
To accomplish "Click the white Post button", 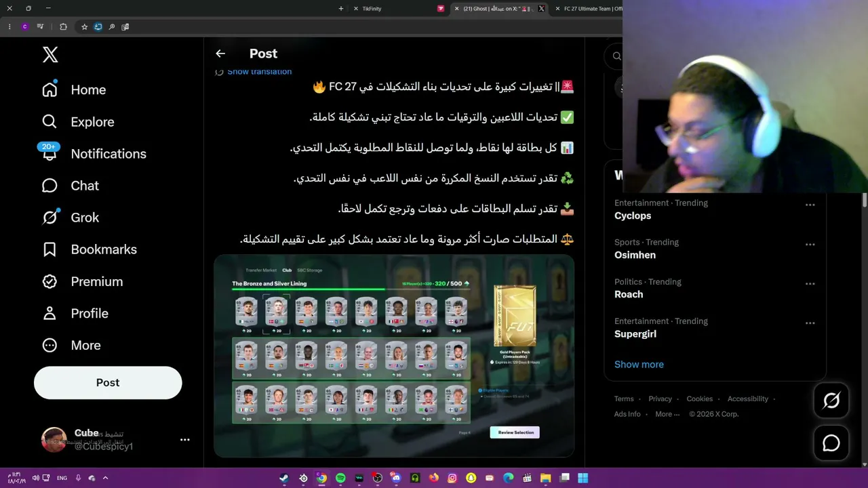I will [x=108, y=382].
